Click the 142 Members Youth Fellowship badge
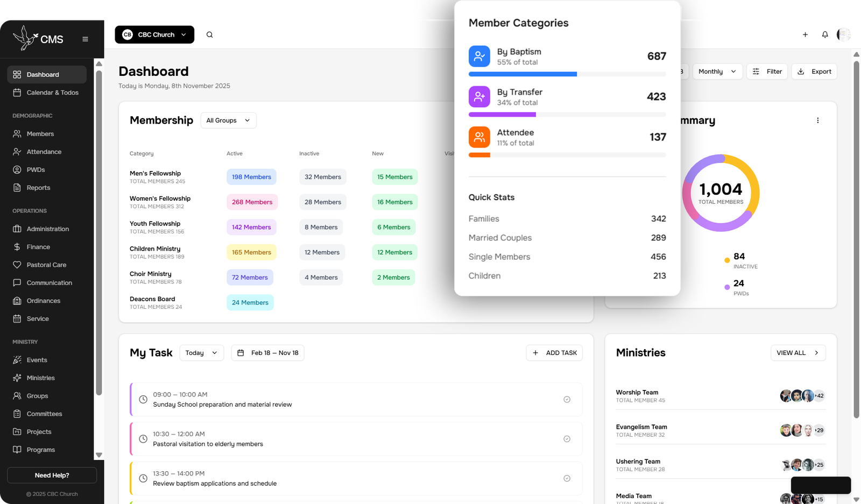 coord(251,228)
